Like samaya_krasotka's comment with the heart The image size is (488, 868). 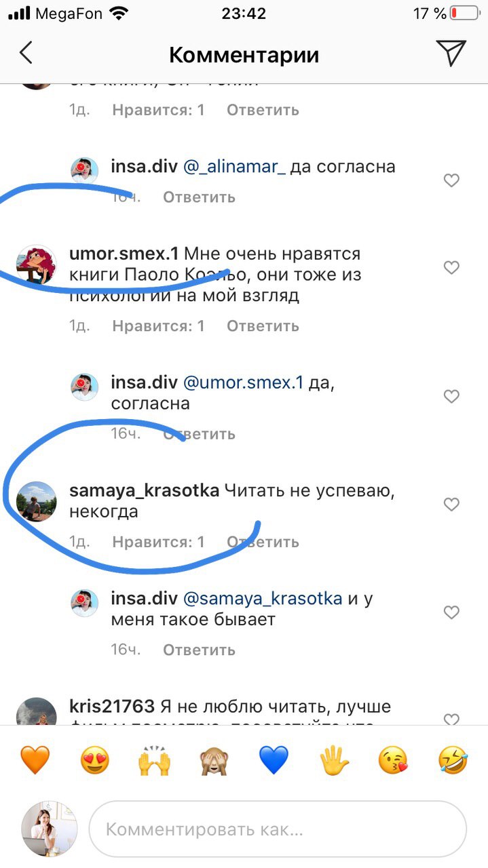pos(451,505)
